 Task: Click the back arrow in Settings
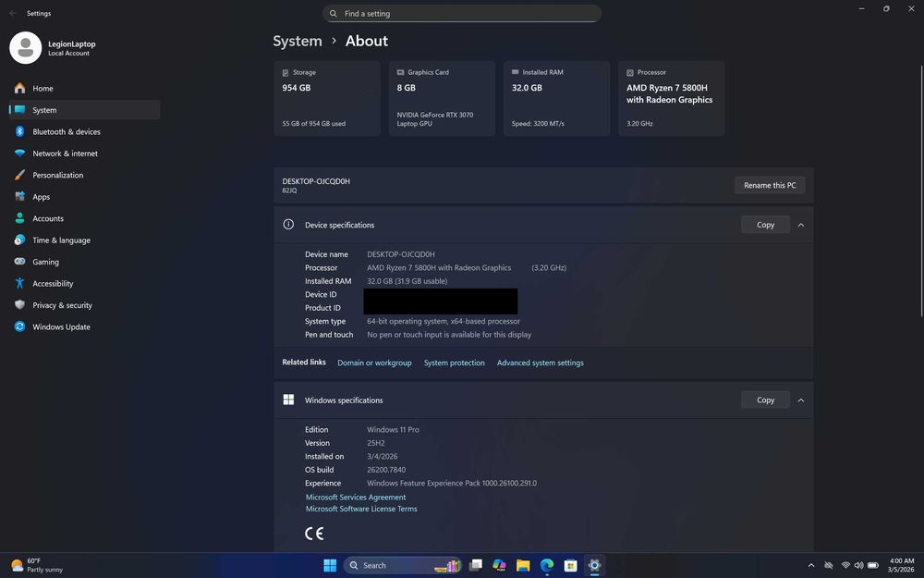[x=13, y=13]
